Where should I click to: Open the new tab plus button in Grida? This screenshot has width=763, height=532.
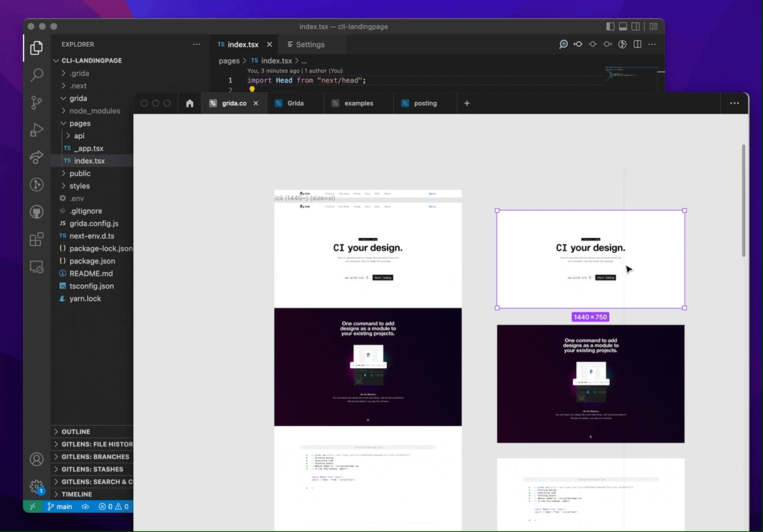[467, 103]
